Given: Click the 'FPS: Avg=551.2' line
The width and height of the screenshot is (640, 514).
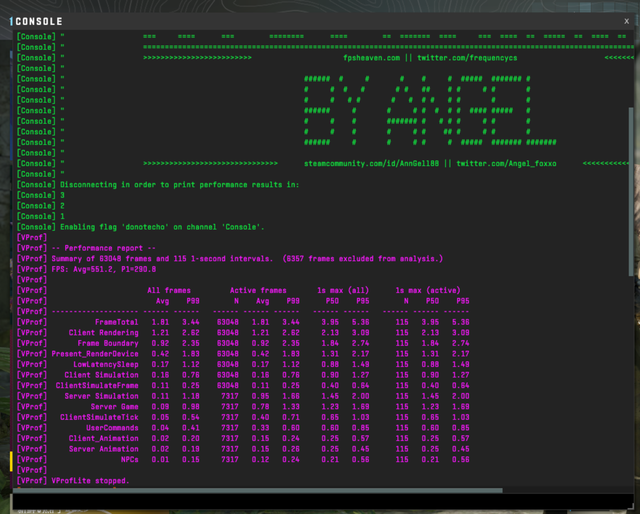Looking at the screenshot, I should click(x=104, y=269).
